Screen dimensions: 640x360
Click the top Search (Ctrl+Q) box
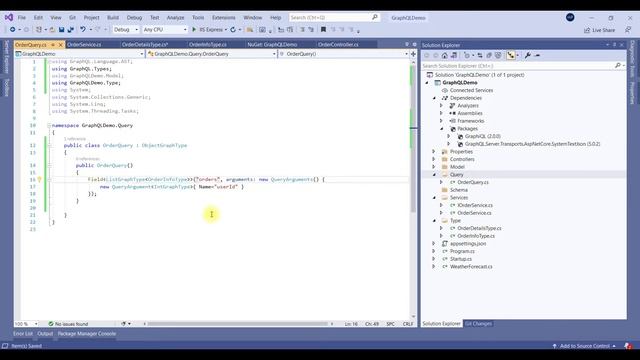click(x=334, y=18)
